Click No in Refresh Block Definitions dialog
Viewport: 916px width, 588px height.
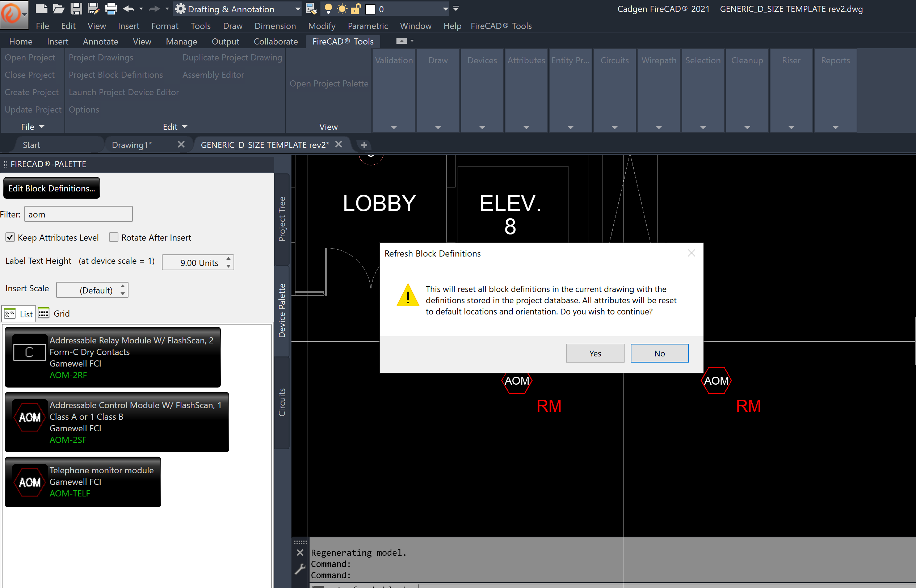click(659, 354)
